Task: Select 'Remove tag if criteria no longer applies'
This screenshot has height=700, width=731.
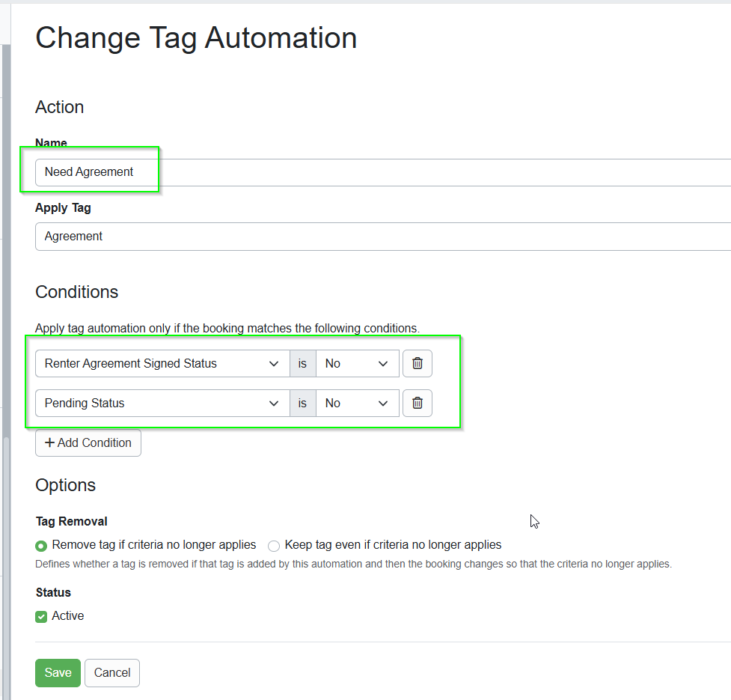Action: (x=42, y=546)
